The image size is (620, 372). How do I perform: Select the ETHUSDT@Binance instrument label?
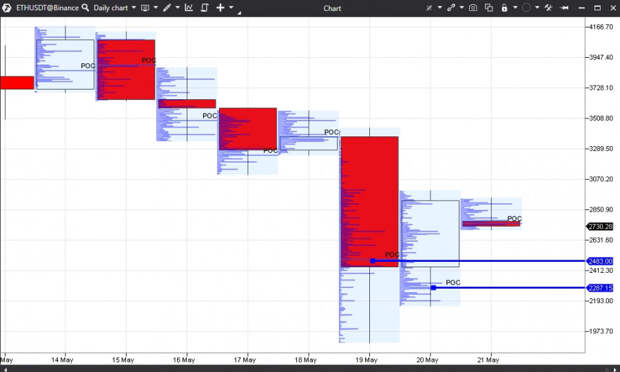click(47, 8)
